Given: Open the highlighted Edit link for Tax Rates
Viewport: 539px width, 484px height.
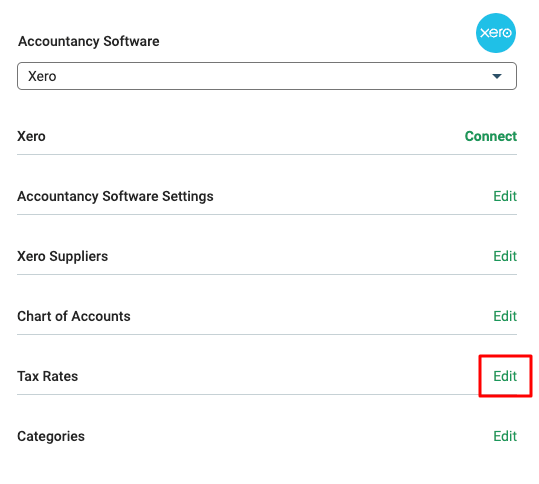Looking at the screenshot, I should point(505,376).
